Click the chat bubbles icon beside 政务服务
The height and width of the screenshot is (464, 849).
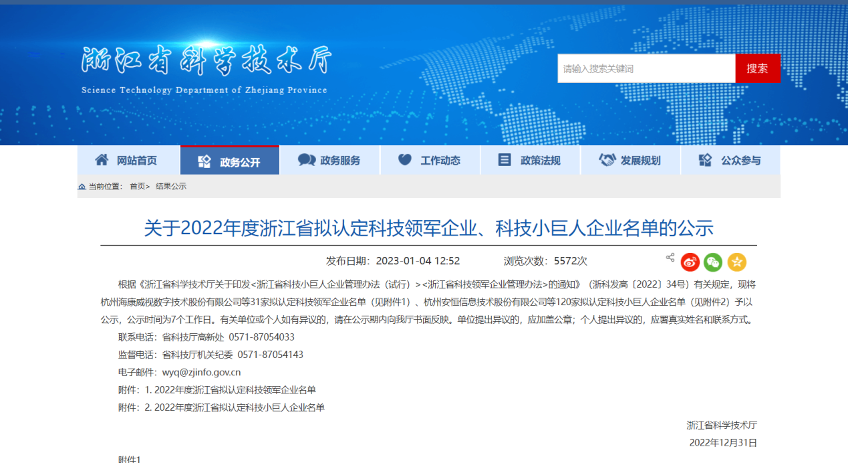point(306,160)
